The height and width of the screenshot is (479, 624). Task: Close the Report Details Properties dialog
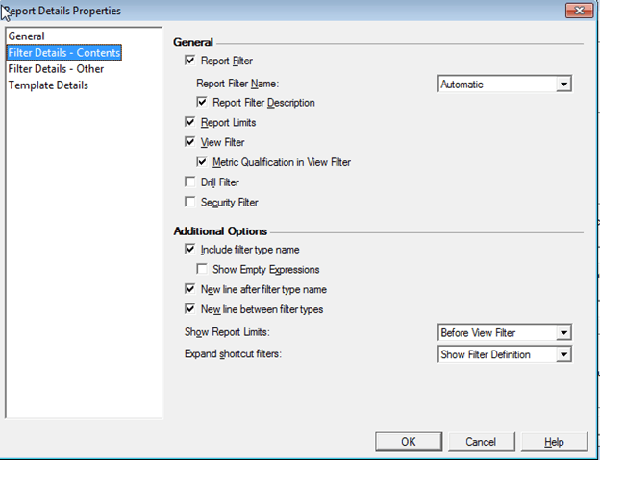pos(578,10)
